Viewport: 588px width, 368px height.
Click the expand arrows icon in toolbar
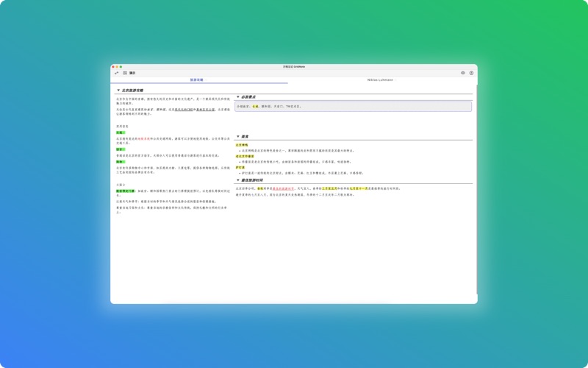click(x=116, y=73)
